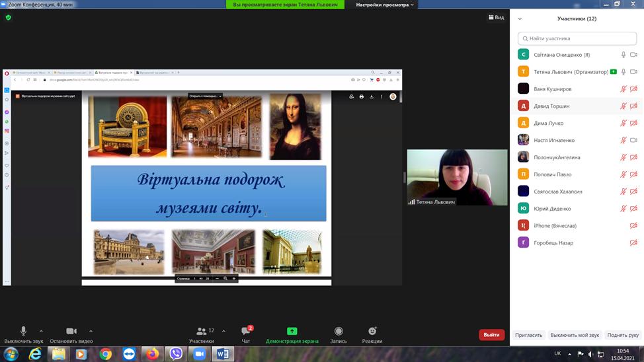Open Internet Explorer from taskbar
Image resolution: width=644 pixels, height=362 pixels.
[35, 354]
